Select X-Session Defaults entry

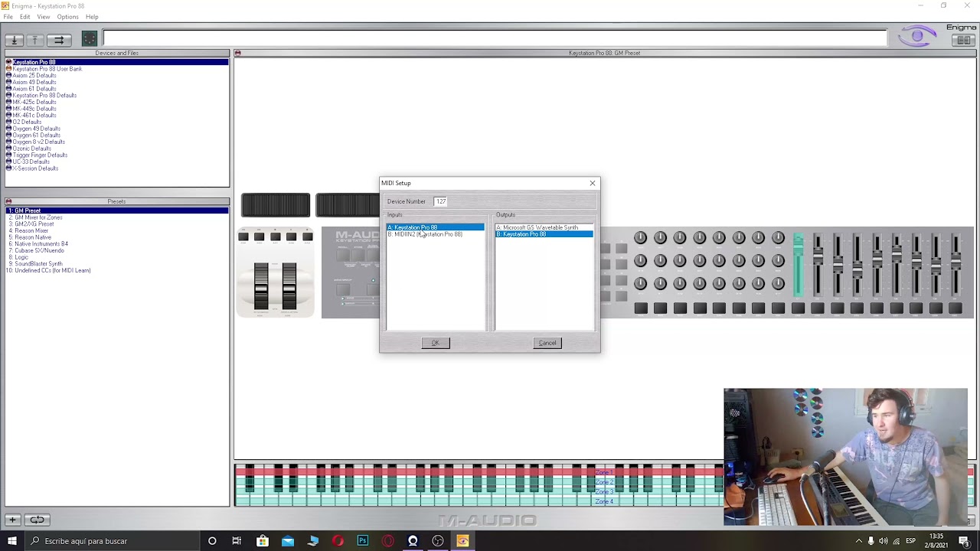pyautogui.click(x=35, y=168)
